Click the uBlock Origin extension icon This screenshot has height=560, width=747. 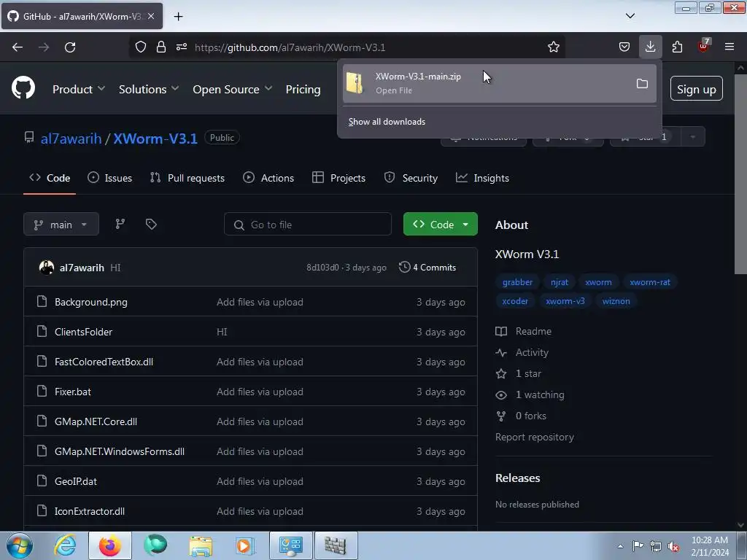[703, 46]
